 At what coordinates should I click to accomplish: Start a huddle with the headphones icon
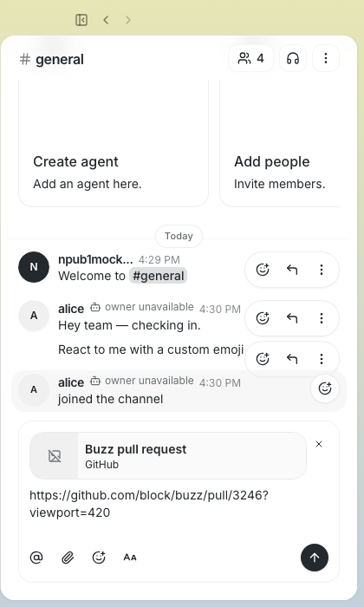coord(293,58)
